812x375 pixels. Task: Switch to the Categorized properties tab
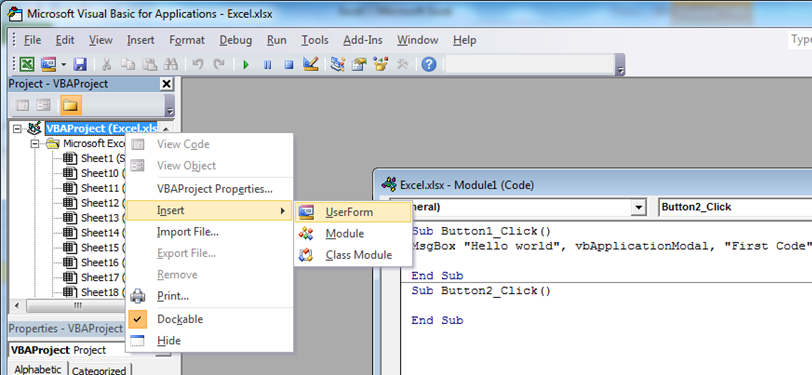pyautogui.click(x=99, y=370)
